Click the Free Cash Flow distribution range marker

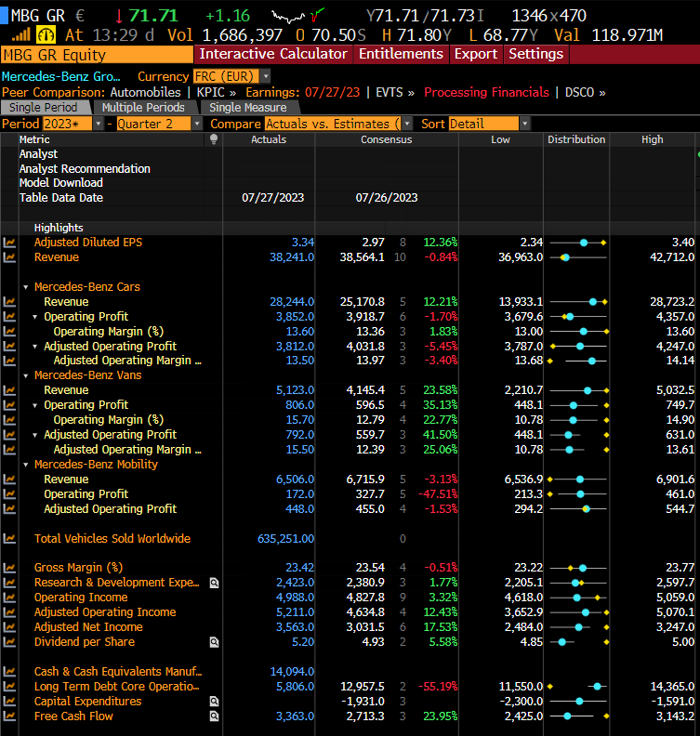tap(578, 716)
